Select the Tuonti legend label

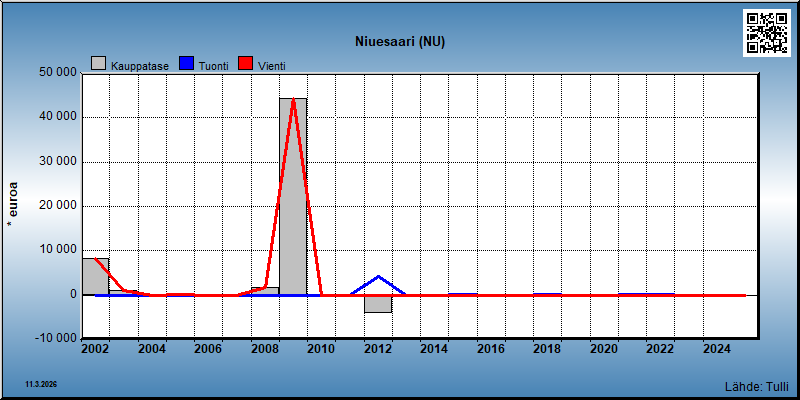pos(214,66)
